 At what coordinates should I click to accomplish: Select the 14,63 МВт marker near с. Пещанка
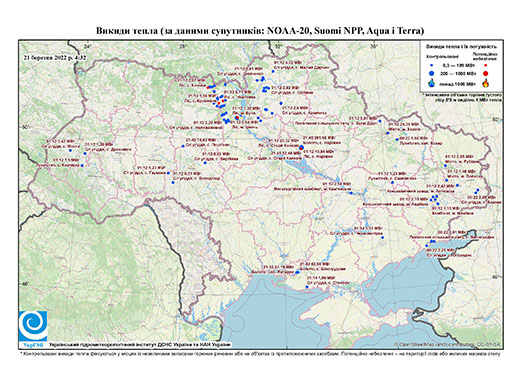point(183,146)
